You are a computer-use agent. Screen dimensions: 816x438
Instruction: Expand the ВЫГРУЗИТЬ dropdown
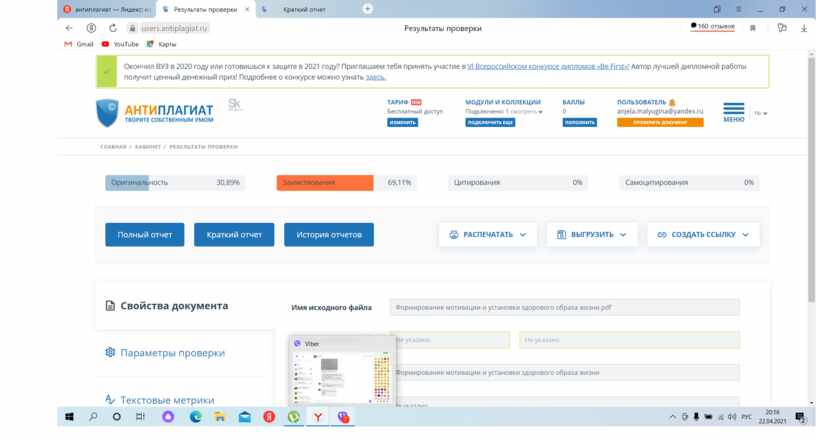pyautogui.click(x=593, y=234)
